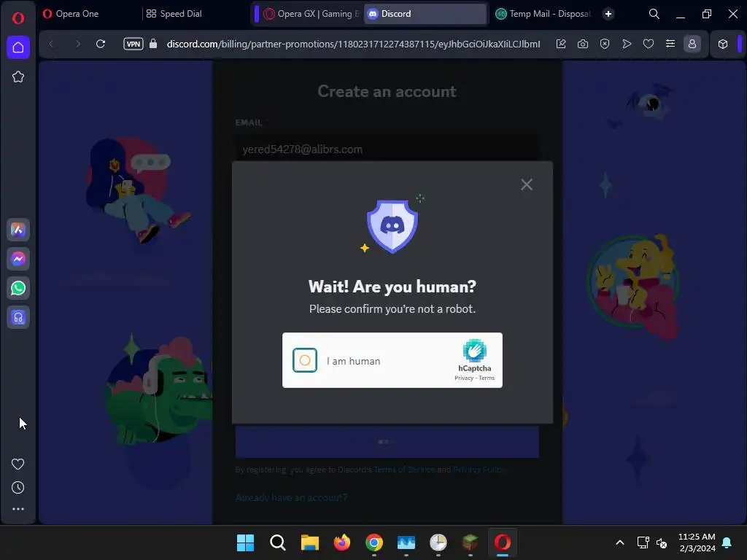The height and width of the screenshot is (560, 747).
Task: Reload the Discord page
Action: pyautogui.click(x=101, y=44)
